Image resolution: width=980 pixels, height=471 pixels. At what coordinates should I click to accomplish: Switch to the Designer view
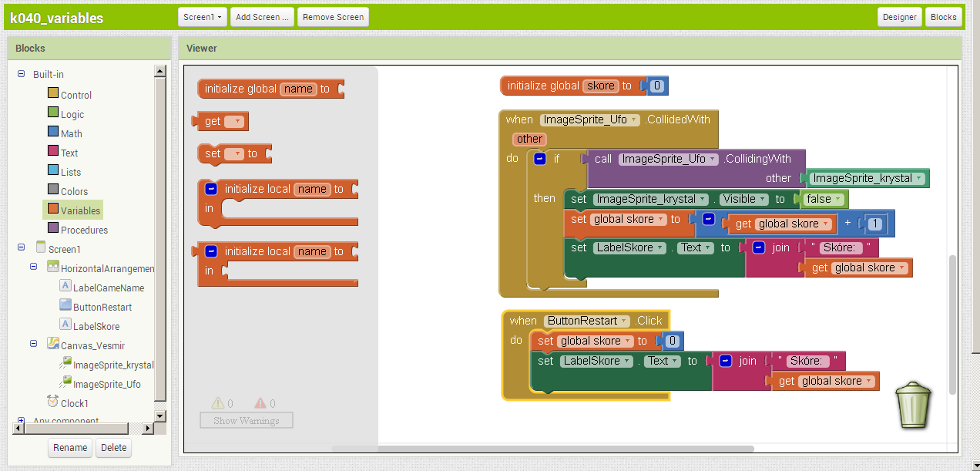[900, 17]
